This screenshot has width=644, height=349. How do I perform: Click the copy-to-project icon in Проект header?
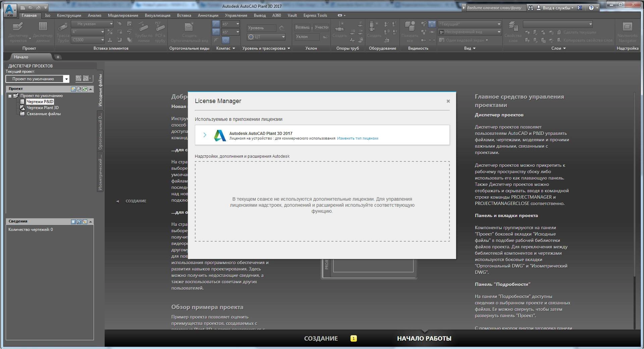coord(79,89)
